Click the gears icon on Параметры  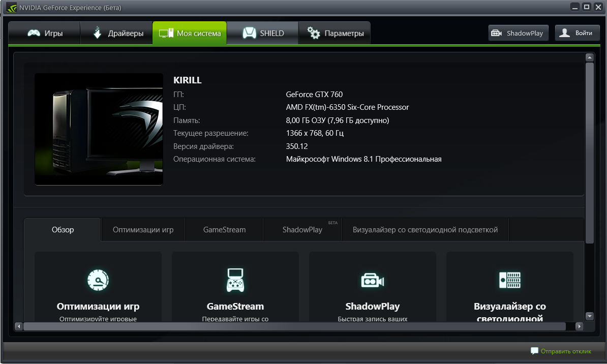314,33
